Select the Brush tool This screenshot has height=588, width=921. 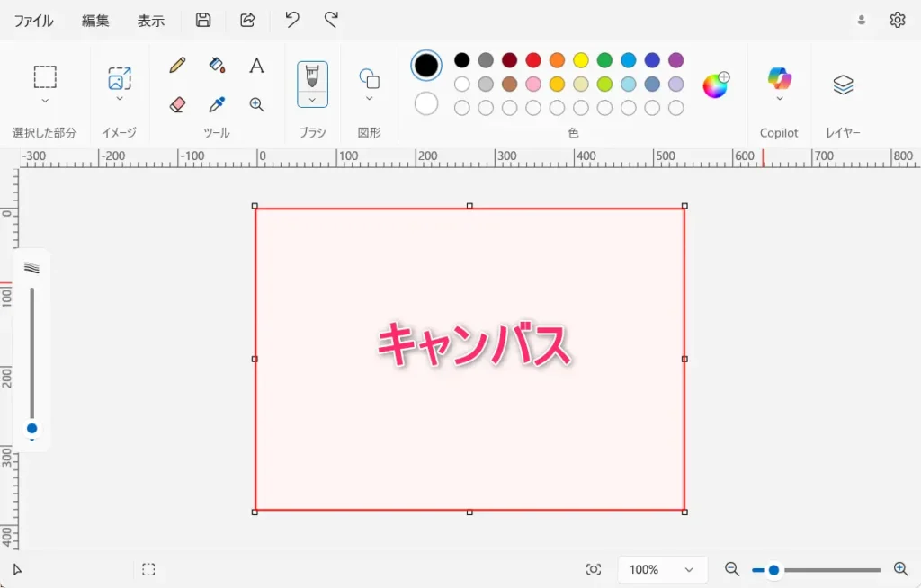pos(312,76)
